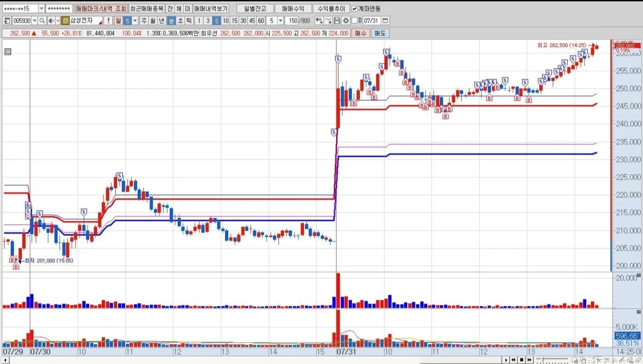643x364 pixels.
Task: Click the eraser icon at bottom right
Action: (x=638, y=360)
